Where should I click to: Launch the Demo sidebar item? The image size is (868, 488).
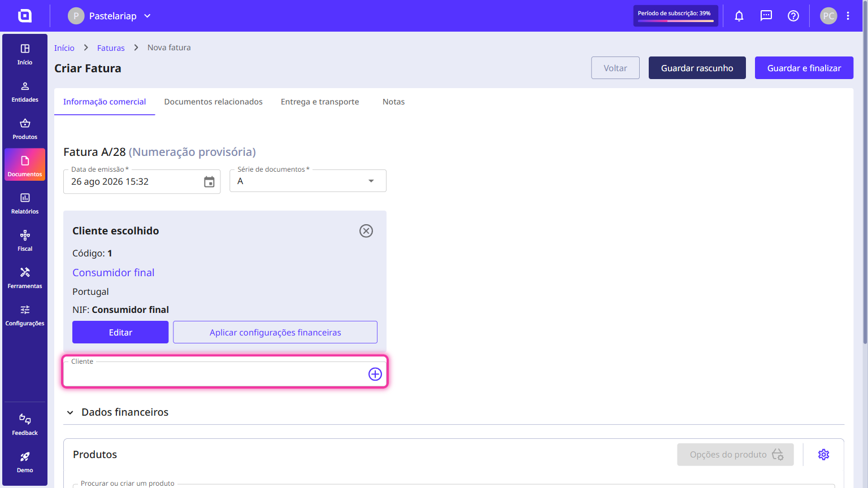[25, 462]
